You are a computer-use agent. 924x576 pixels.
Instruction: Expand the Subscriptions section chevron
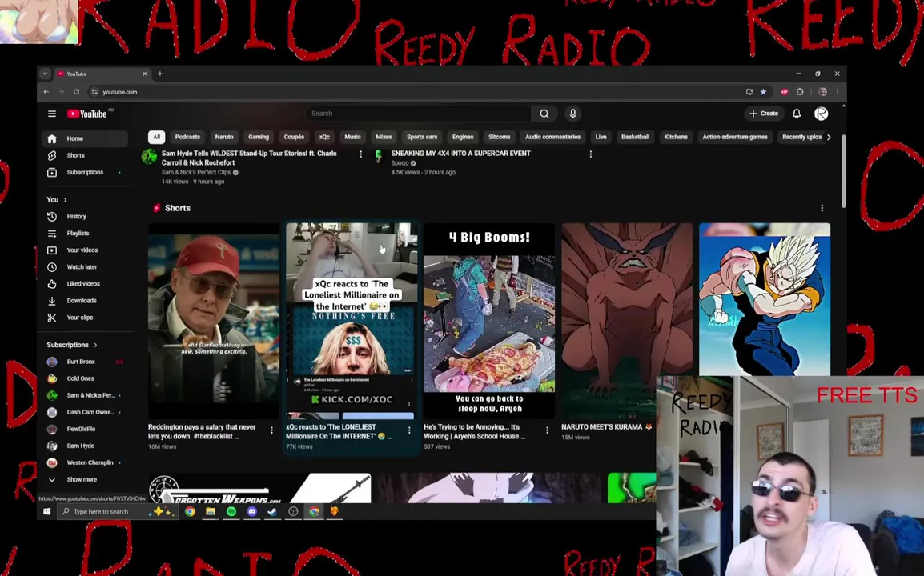pos(95,345)
